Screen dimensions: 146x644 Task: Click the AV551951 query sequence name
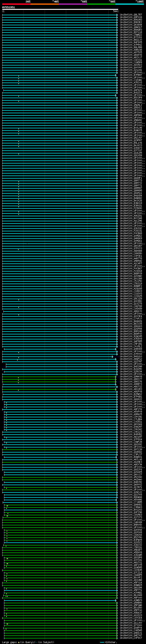click(x=8, y=8)
